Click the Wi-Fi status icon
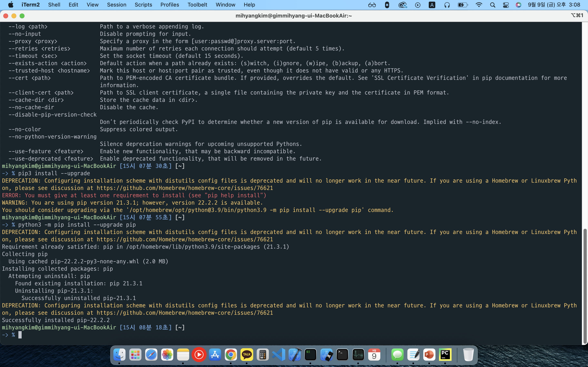Viewport: 588px width, 367px height. (479, 5)
